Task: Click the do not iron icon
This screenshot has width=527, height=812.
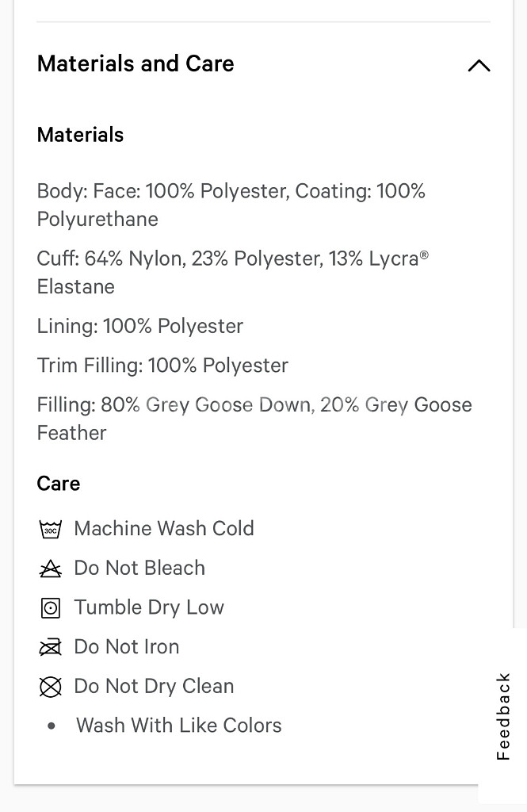Action: pyautogui.click(x=51, y=647)
